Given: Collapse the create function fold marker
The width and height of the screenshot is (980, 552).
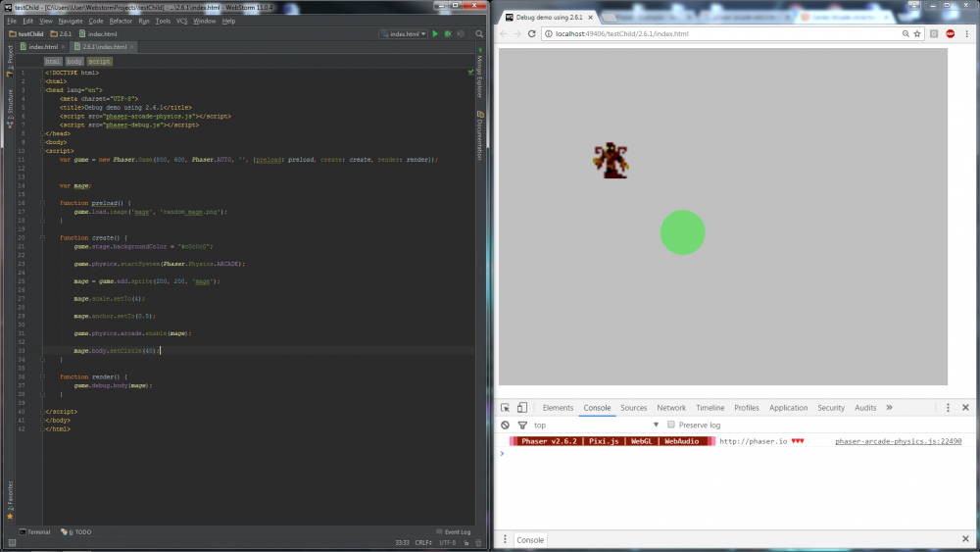Looking at the screenshot, I should [x=42, y=237].
